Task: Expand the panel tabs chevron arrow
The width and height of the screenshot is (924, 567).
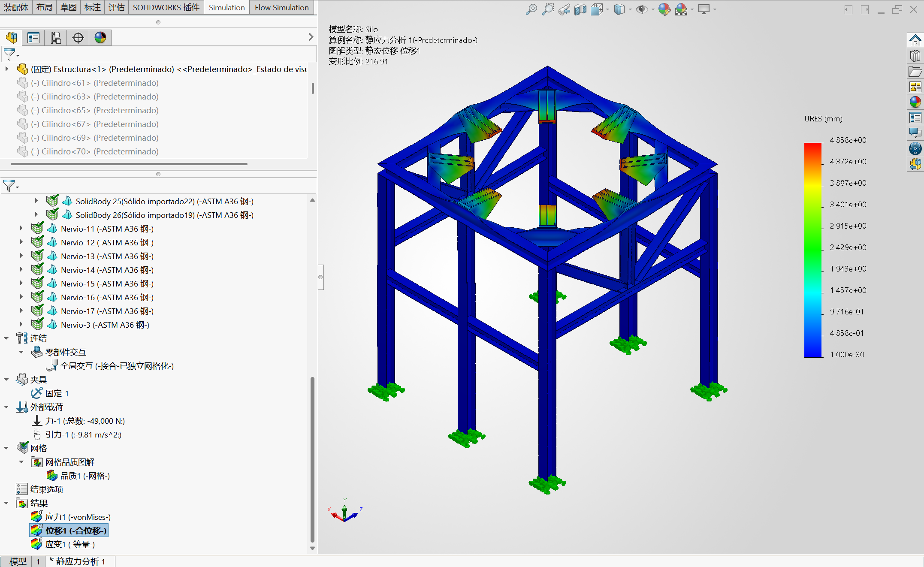Action: tap(311, 37)
